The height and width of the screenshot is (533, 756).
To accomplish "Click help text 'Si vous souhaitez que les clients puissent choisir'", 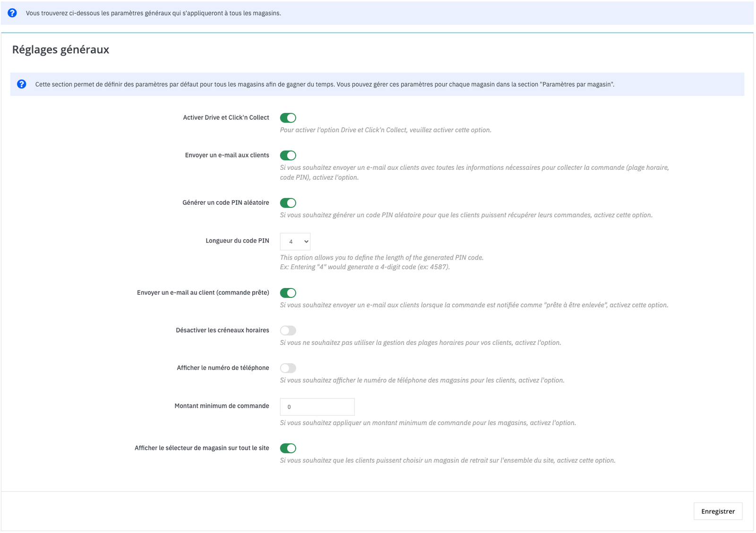I will pyautogui.click(x=448, y=461).
